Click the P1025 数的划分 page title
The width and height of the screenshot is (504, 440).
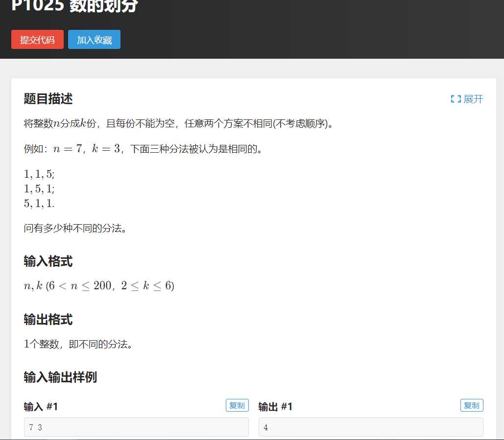74,6
